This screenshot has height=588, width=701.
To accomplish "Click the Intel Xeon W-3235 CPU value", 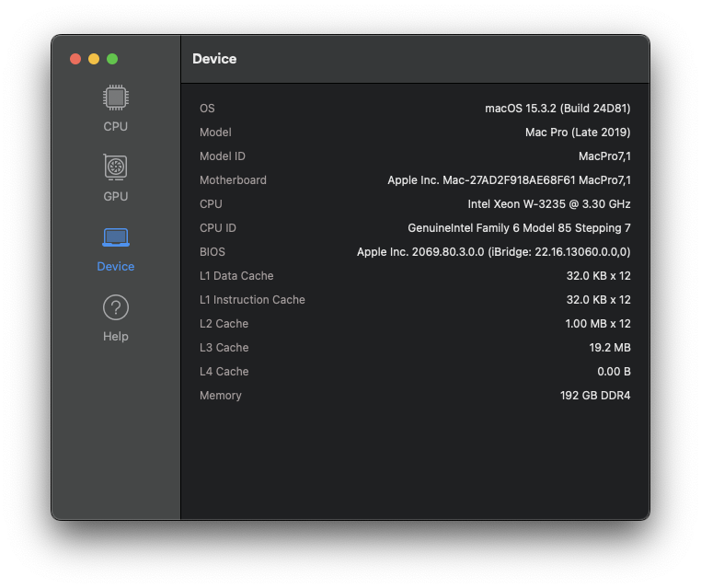I will point(549,204).
